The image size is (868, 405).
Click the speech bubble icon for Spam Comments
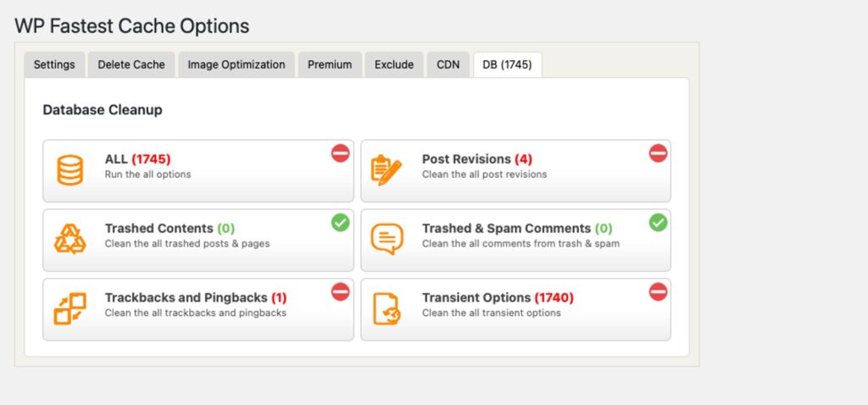[x=387, y=240]
